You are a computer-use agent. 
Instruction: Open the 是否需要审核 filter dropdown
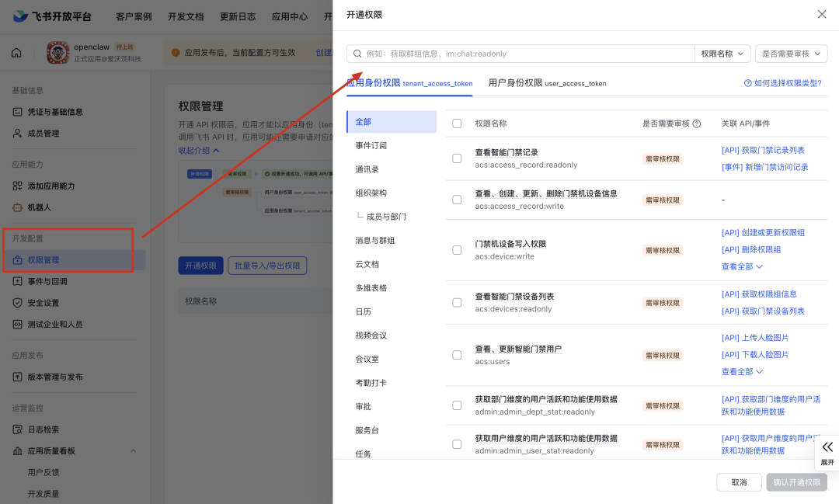click(791, 54)
